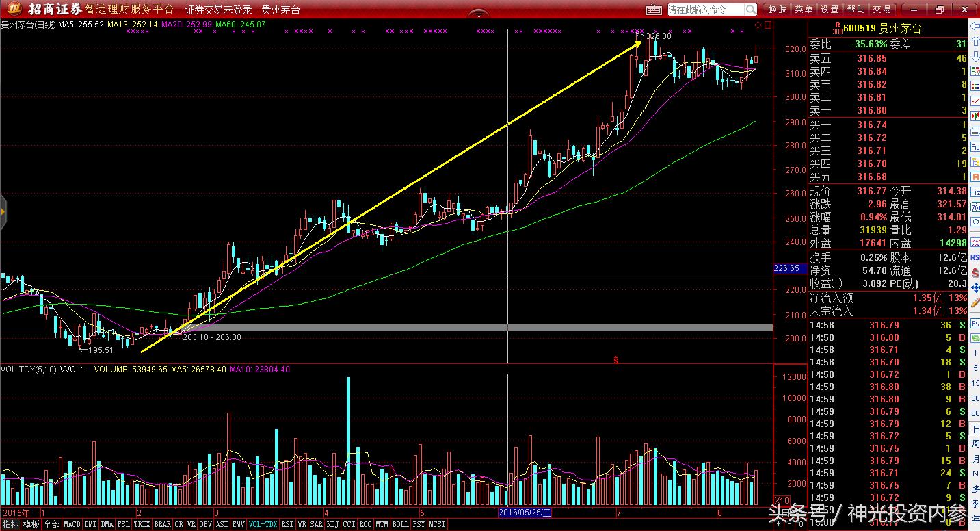Click the China Merchants Securities logo
Image resolution: width=980 pixels, height=531 pixels.
(45, 10)
